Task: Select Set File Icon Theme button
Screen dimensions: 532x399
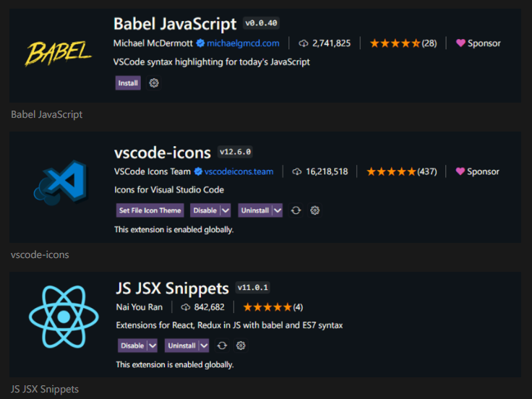Action: pyautogui.click(x=150, y=210)
